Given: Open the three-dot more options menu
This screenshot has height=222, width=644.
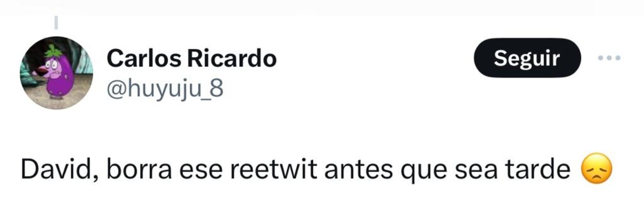Looking at the screenshot, I should pyautogui.click(x=609, y=58).
